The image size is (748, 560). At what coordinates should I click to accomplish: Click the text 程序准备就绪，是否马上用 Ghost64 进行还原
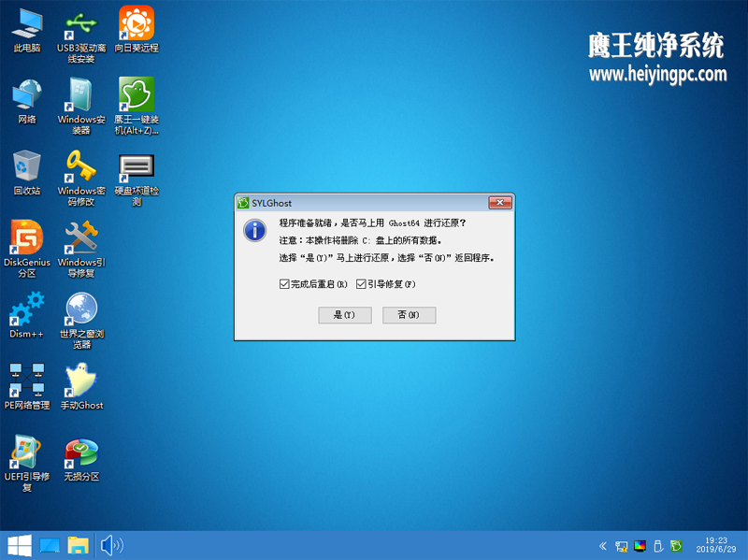click(x=372, y=223)
